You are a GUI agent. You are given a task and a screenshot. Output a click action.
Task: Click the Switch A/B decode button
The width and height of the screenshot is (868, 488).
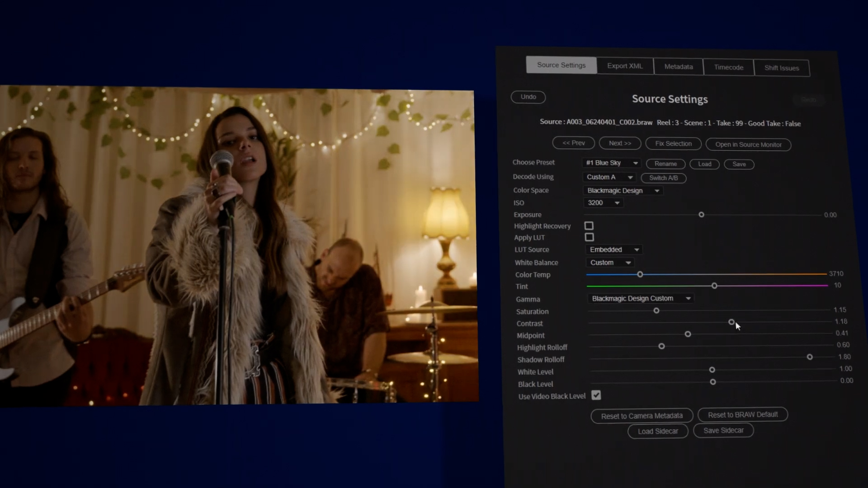[x=664, y=177]
